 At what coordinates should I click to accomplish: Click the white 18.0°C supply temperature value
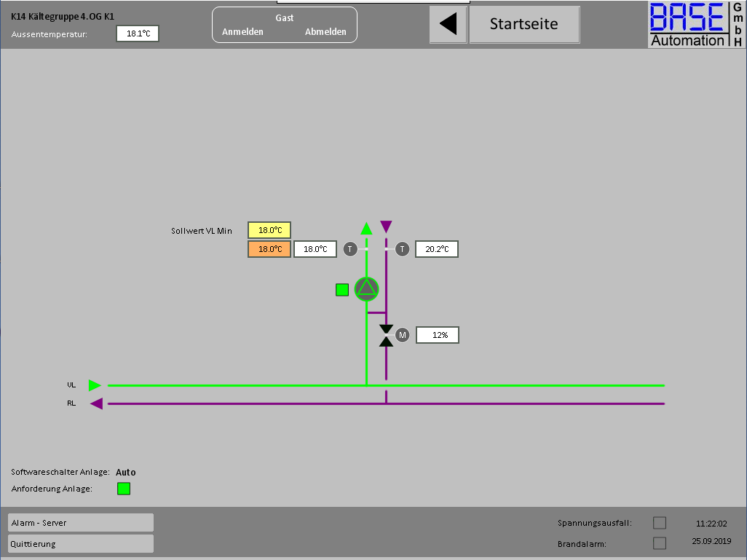315,249
